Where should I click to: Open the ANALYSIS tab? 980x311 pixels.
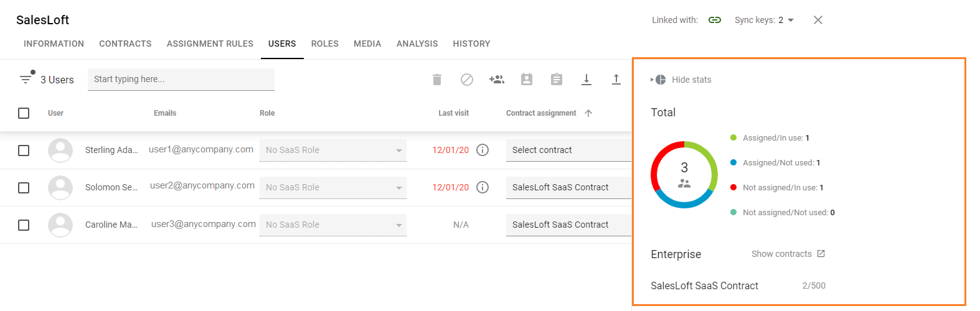(x=417, y=44)
